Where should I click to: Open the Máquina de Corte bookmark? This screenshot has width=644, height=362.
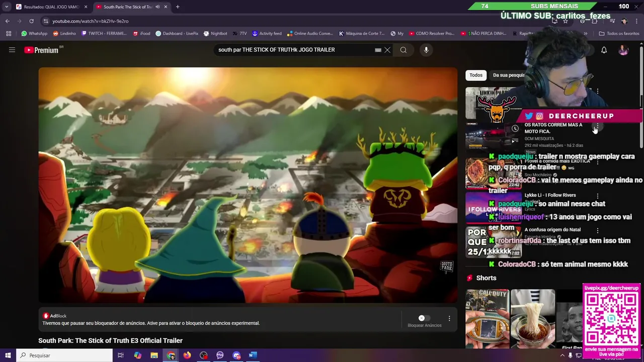362,34
